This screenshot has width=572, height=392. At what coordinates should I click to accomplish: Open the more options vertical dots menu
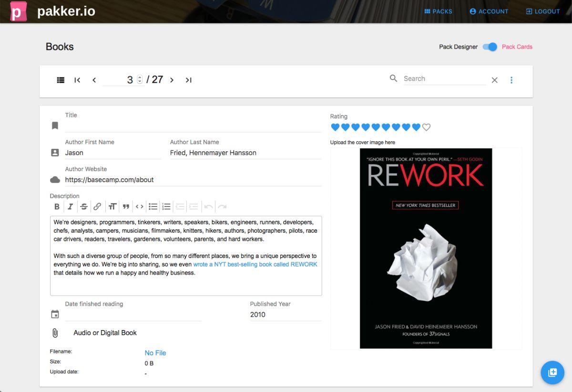(511, 80)
